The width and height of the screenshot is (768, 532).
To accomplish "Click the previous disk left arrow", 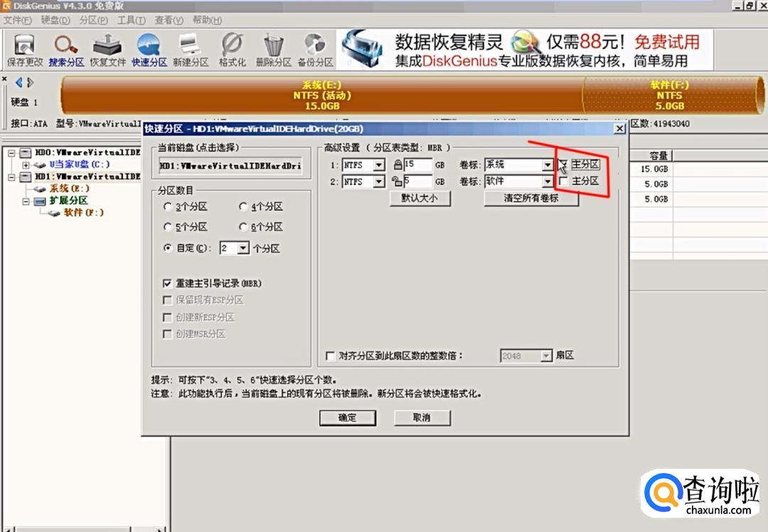I will pyautogui.click(x=18, y=83).
